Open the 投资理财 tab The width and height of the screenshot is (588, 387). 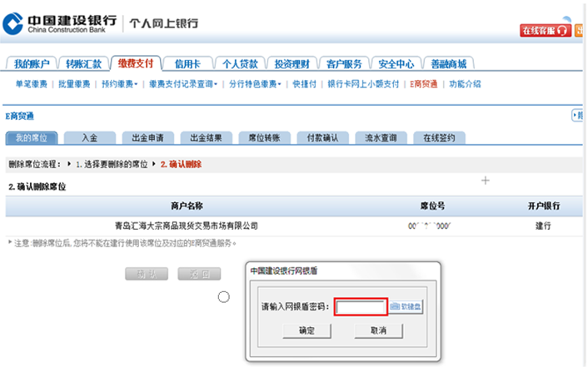292,64
